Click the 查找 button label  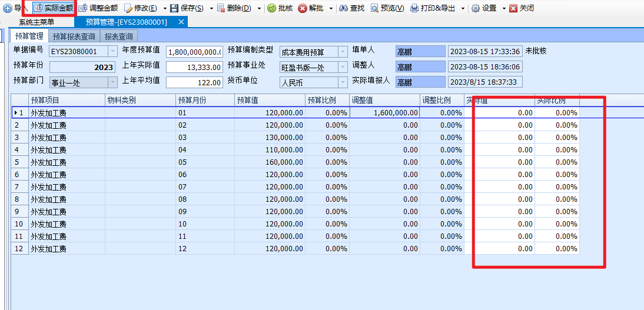357,8
